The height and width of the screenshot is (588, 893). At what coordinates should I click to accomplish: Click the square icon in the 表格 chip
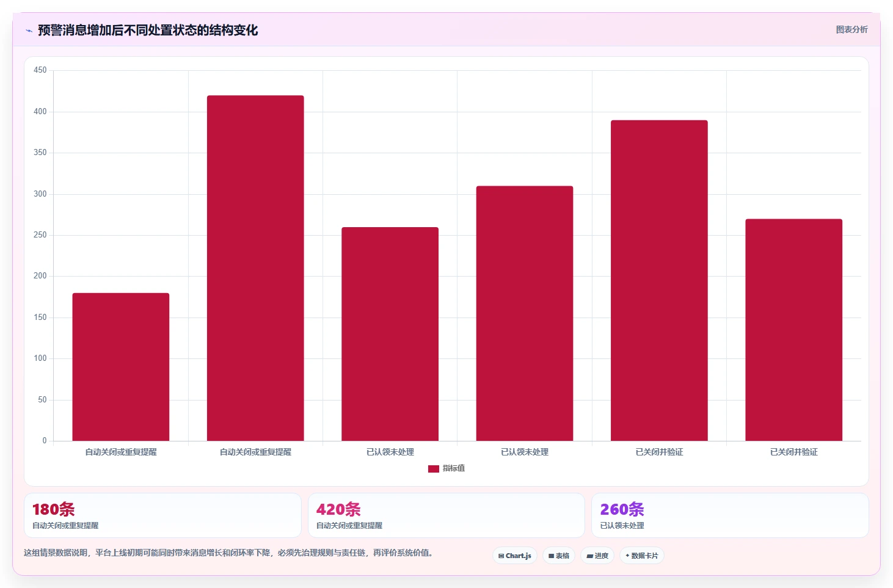click(x=551, y=556)
